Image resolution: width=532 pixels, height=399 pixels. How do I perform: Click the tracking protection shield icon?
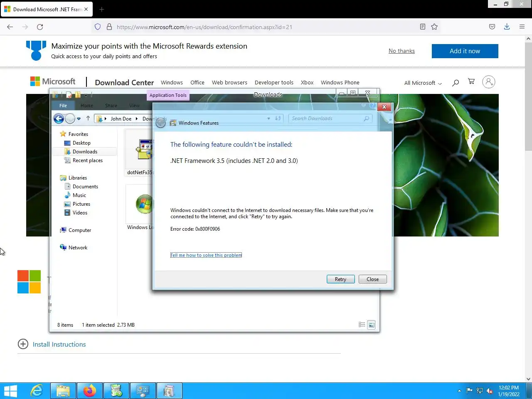tap(98, 27)
